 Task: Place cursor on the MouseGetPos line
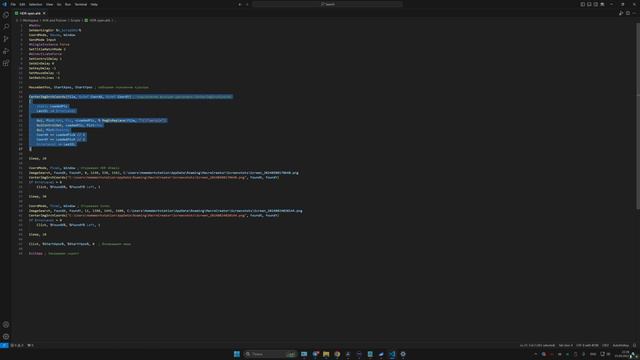pos(89,87)
